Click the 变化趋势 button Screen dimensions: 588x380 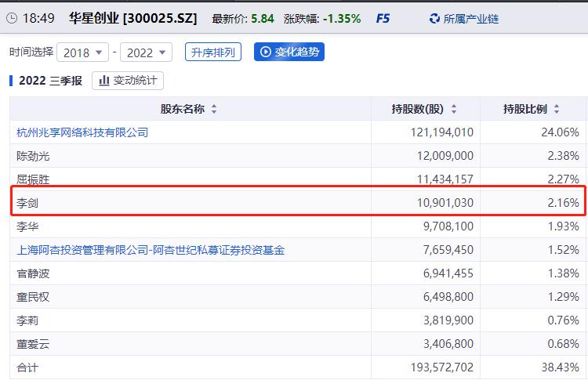click(x=289, y=52)
